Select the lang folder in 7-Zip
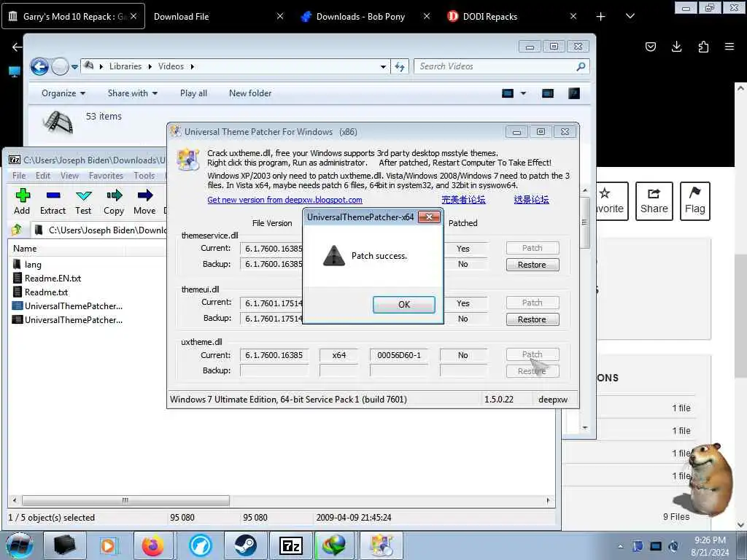This screenshot has height=560, width=747. (x=33, y=264)
